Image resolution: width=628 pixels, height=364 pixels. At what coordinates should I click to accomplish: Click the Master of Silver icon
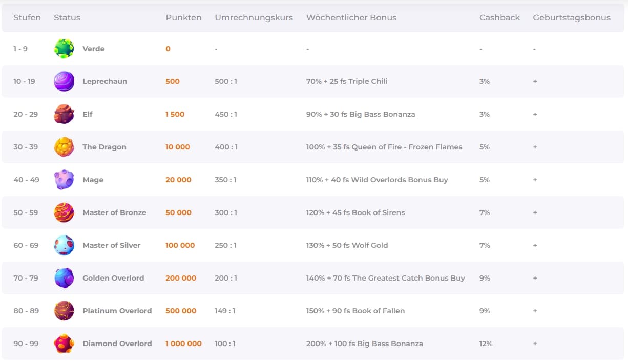(x=64, y=245)
